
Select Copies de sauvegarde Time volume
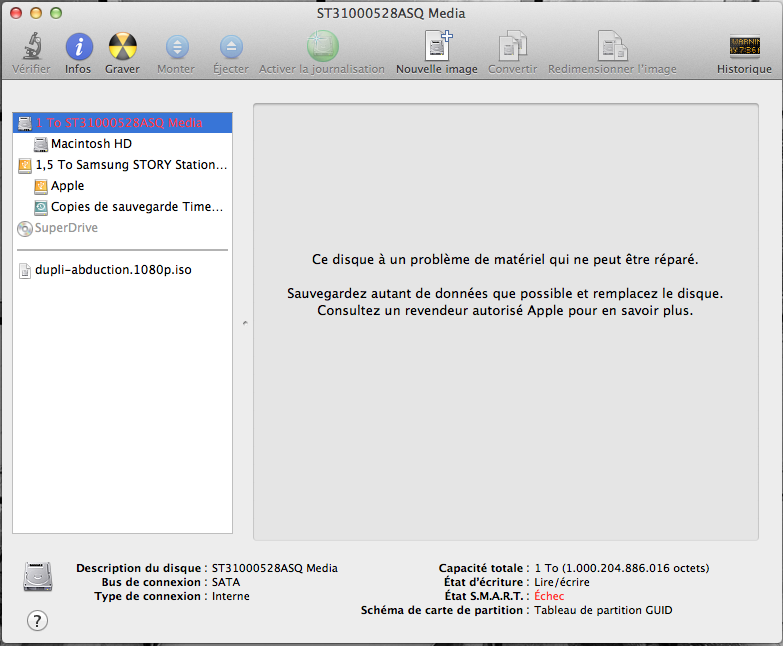[122, 207]
